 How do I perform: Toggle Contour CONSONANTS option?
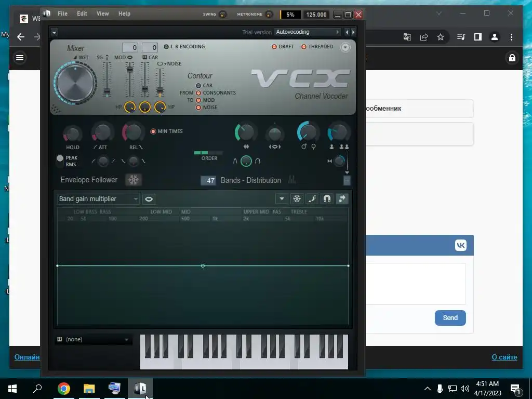coord(216,92)
